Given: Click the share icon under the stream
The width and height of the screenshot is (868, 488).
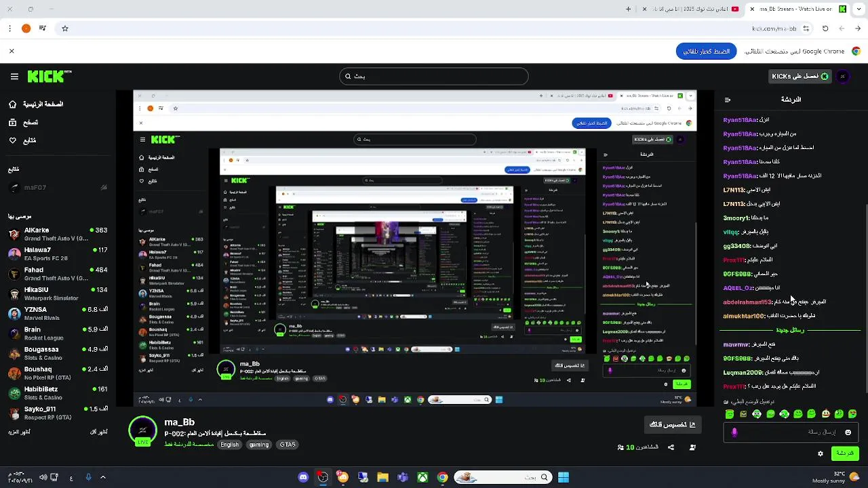Looking at the screenshot, I should tap(671, 447).
